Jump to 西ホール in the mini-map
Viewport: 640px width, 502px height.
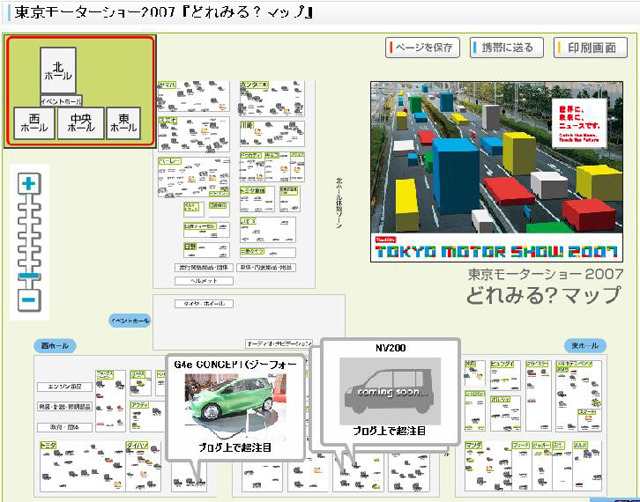click(x=34, y=123)
